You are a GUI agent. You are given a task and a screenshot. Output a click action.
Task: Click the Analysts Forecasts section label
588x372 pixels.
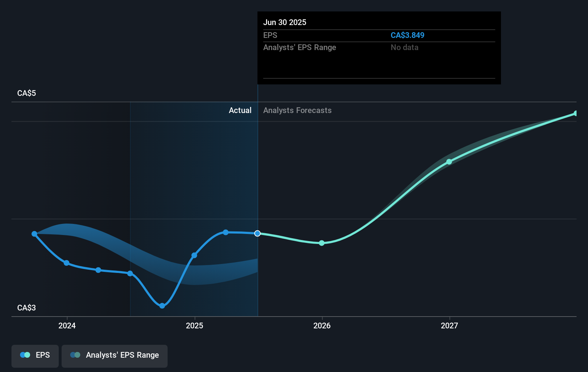click(297, 110)
